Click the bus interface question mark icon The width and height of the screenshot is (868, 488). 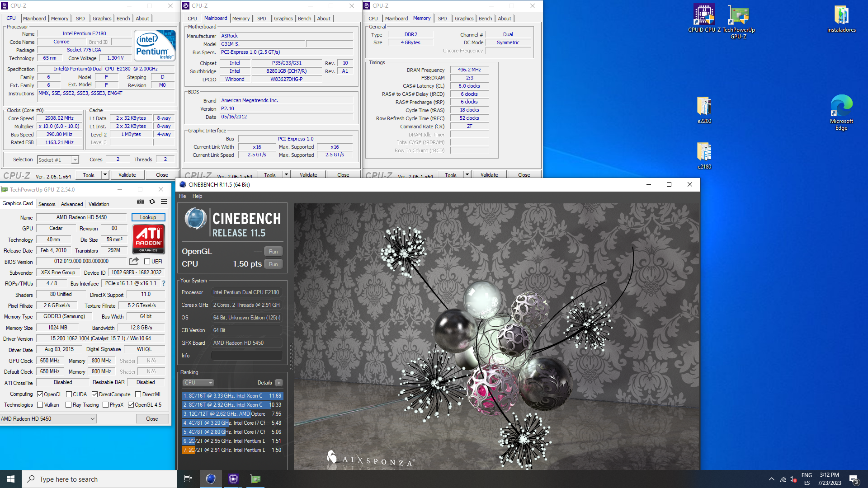coord(164,283)
